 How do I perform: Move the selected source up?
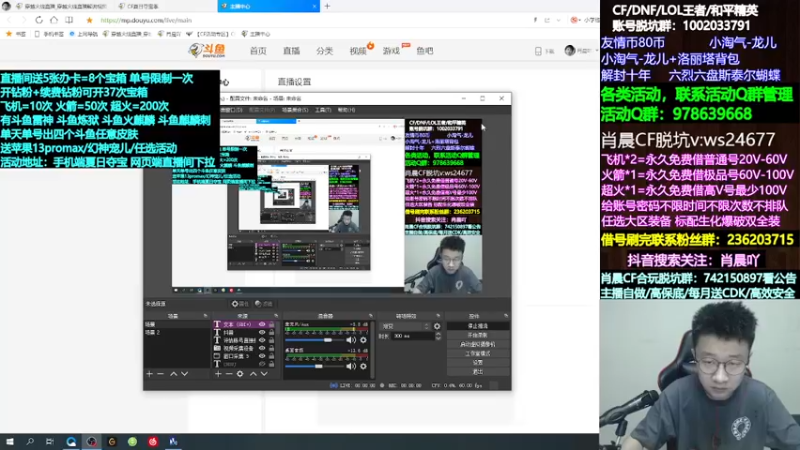(253, 374)
